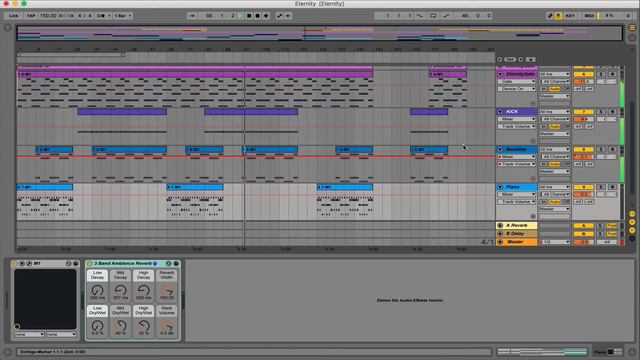Show Returns section yellow toggle
The width and height of the screenshot is (640, 360).
632,222
